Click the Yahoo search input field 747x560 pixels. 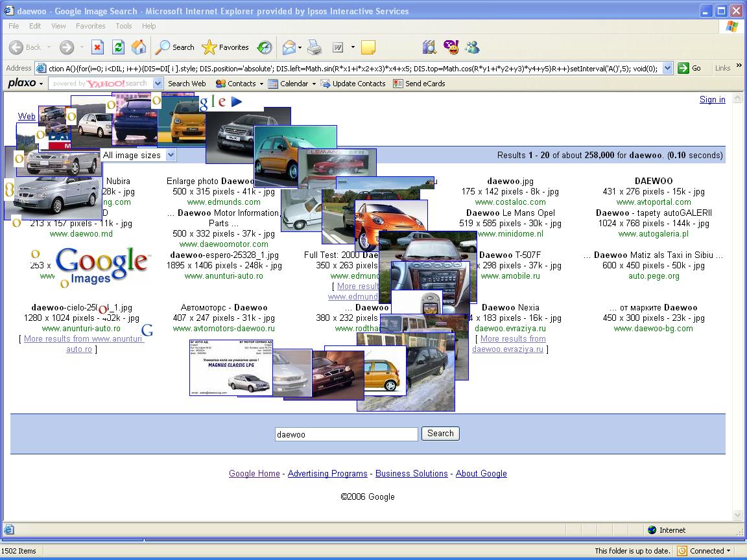(x=101, y=84)
